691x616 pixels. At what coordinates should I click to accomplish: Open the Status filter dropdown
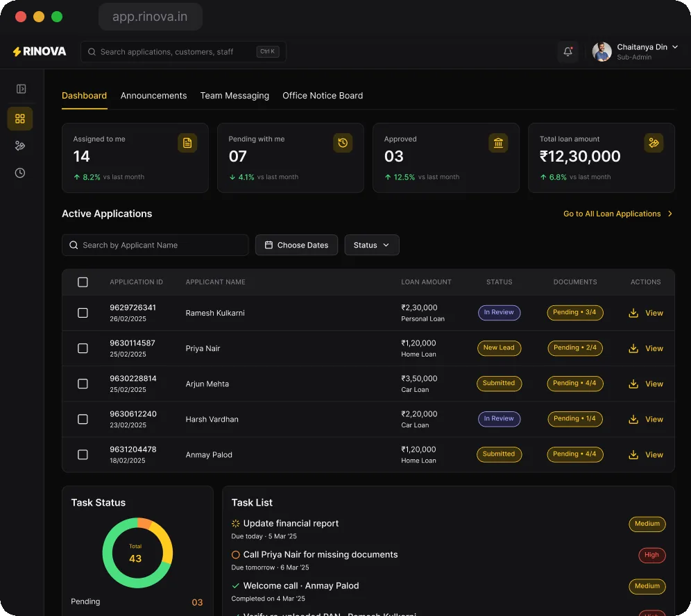tap(371, 245)
